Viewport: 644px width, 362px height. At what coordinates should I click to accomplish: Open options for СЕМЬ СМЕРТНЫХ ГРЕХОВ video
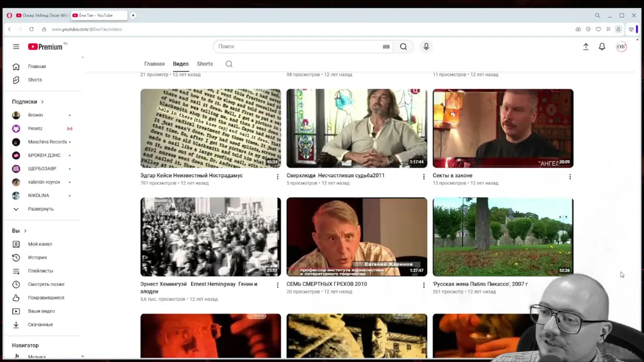424,285
